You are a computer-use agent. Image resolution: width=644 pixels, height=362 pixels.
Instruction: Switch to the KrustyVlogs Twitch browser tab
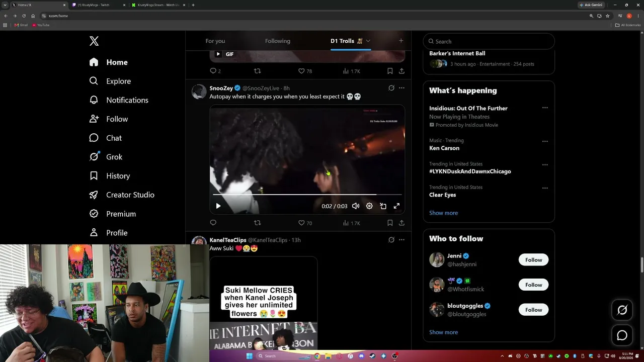tap(98, 5)
